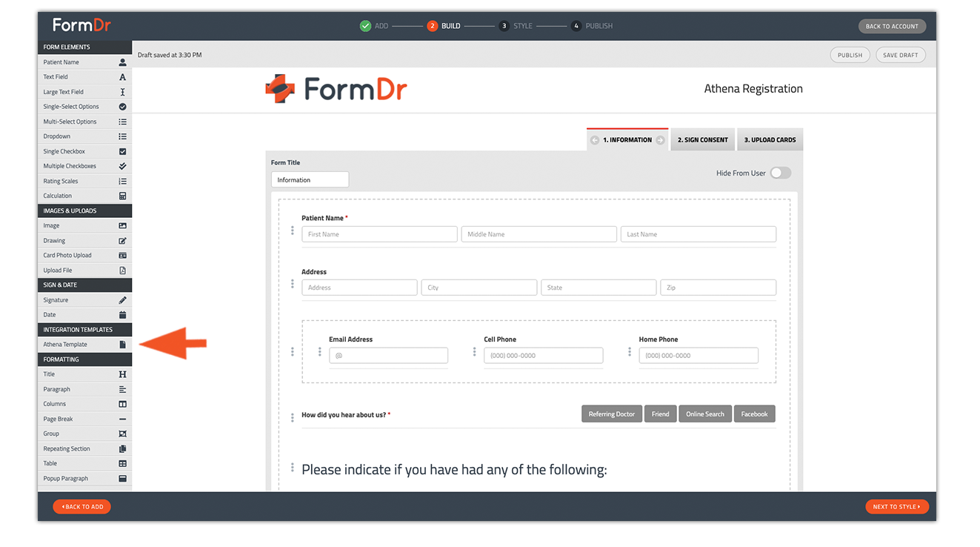This screenshot has width=980, height=547.
Task: Click the Calculation calculator icon
Action: (x=123, y=196)
